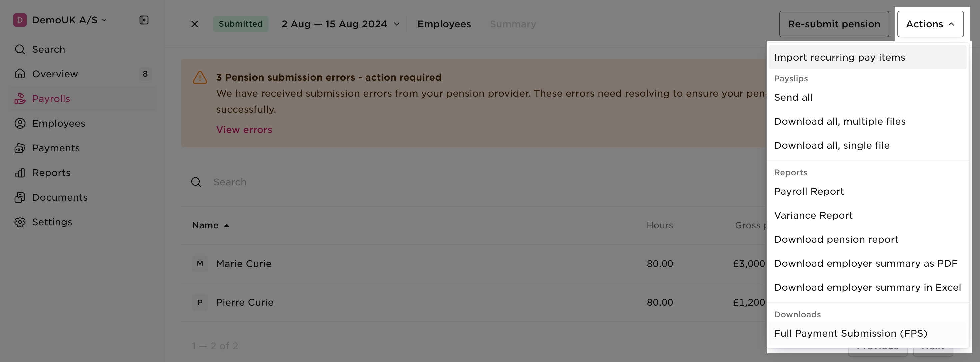The height and width of the screenshot is (362, 980).
Task: Switch to the Summary tab
Action: point(512,24)
